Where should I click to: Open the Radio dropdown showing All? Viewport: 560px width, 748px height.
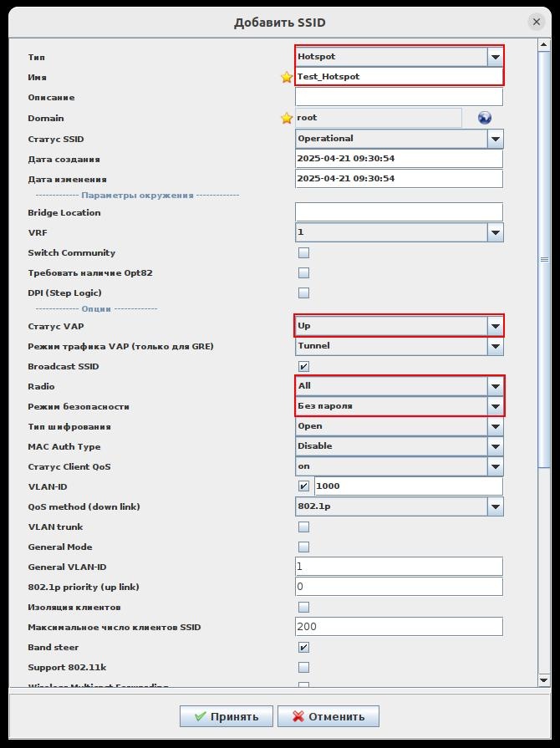400,386
